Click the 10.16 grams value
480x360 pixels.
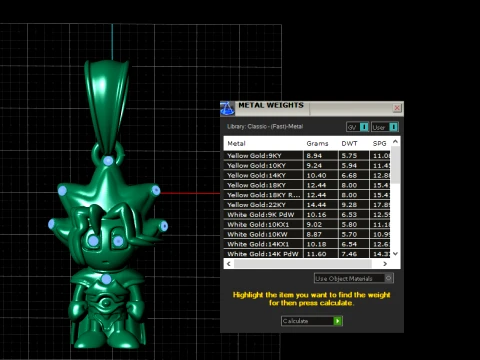click(316, 215)
